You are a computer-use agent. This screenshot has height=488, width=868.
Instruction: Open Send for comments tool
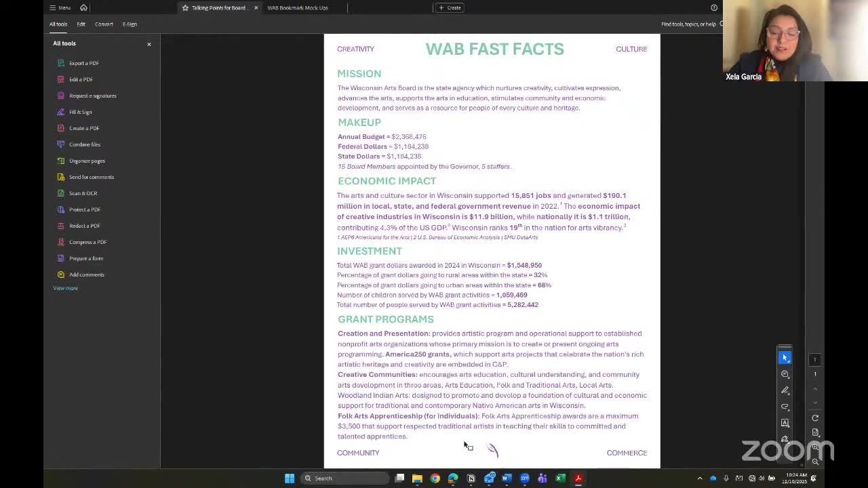85,177
